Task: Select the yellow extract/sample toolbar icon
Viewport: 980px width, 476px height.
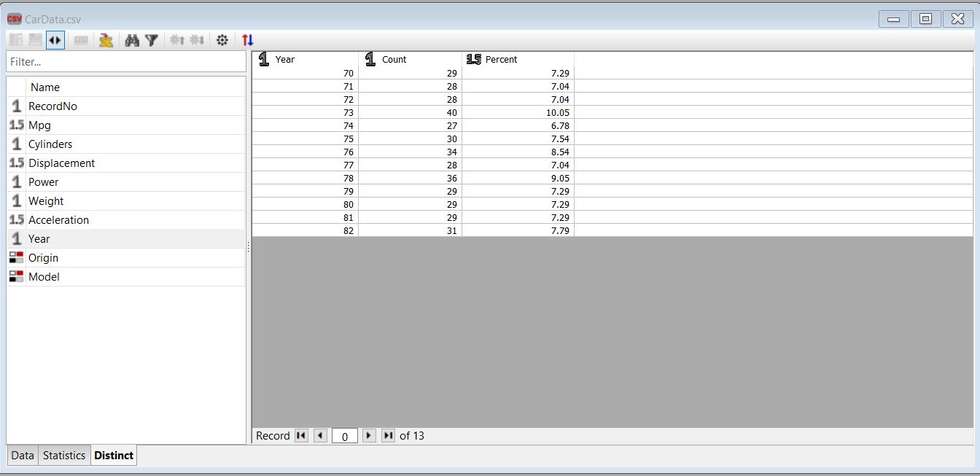Action: tap(106, 40)
